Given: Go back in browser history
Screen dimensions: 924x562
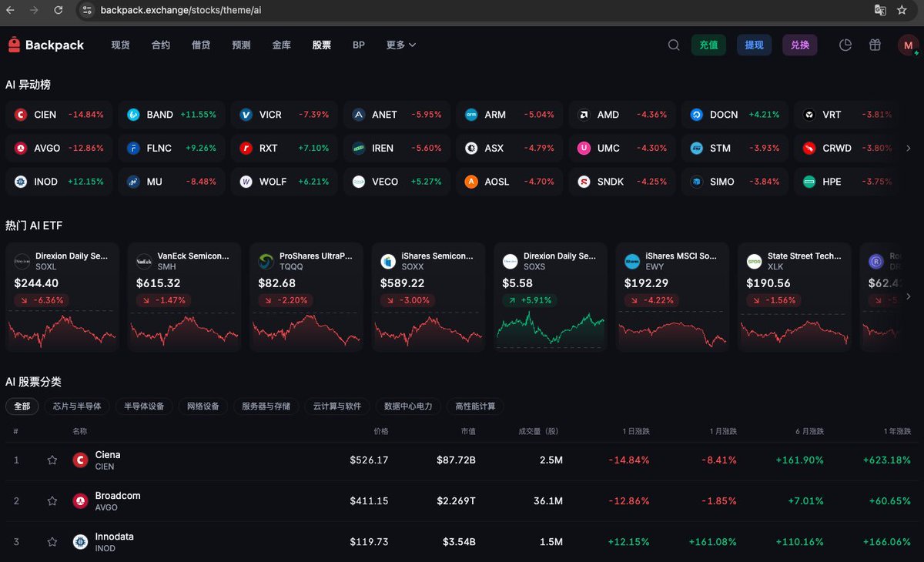Looking at the screenshot, I should pyautogui.click(x=10, y=11).
